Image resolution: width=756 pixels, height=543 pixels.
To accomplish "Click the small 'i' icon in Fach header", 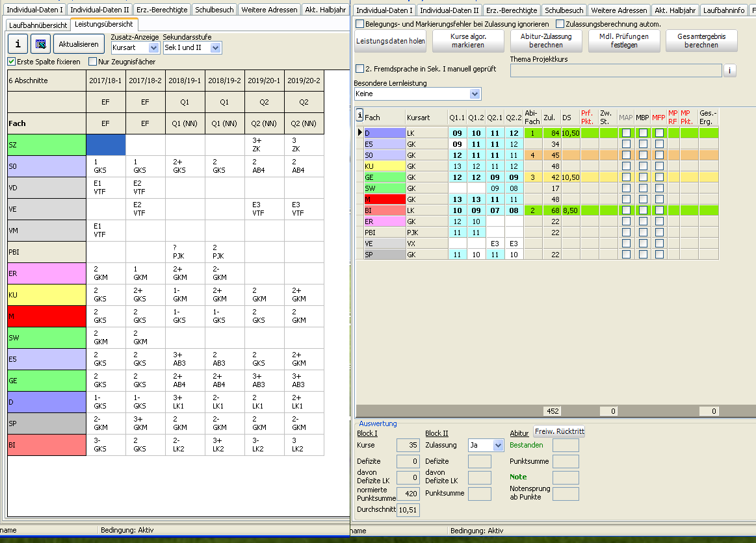I will point(359,115).
